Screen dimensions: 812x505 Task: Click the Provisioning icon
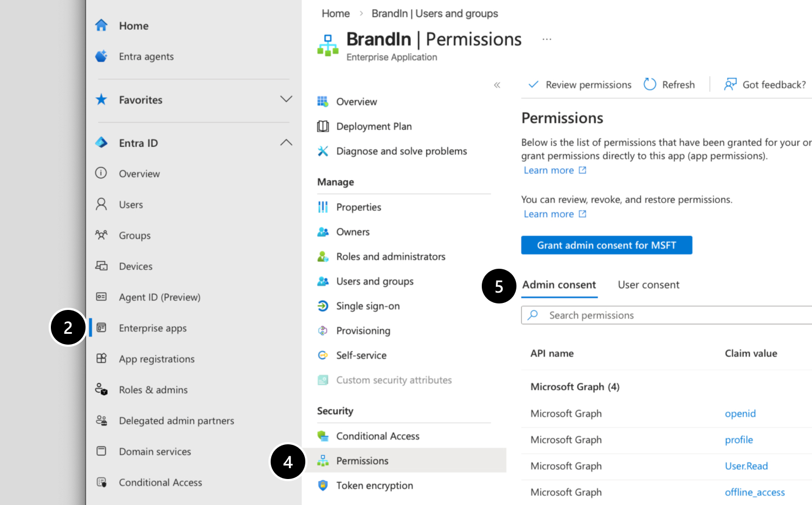323,331
